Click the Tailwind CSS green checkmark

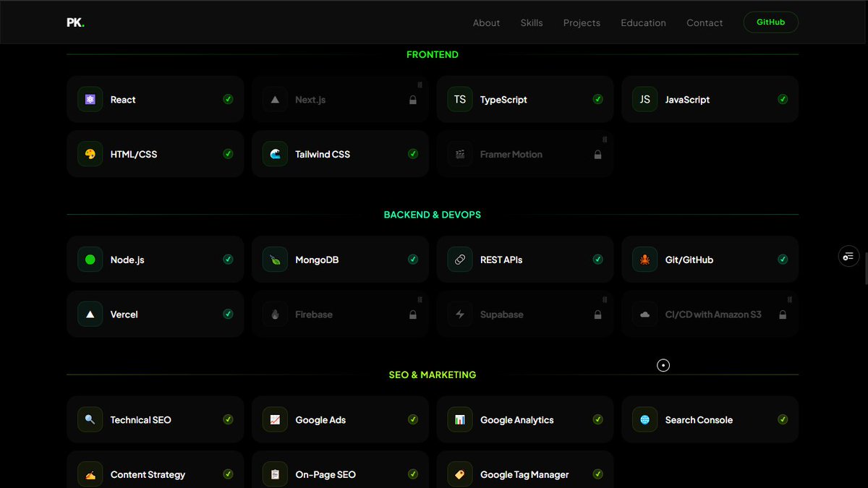click(413, 153)
